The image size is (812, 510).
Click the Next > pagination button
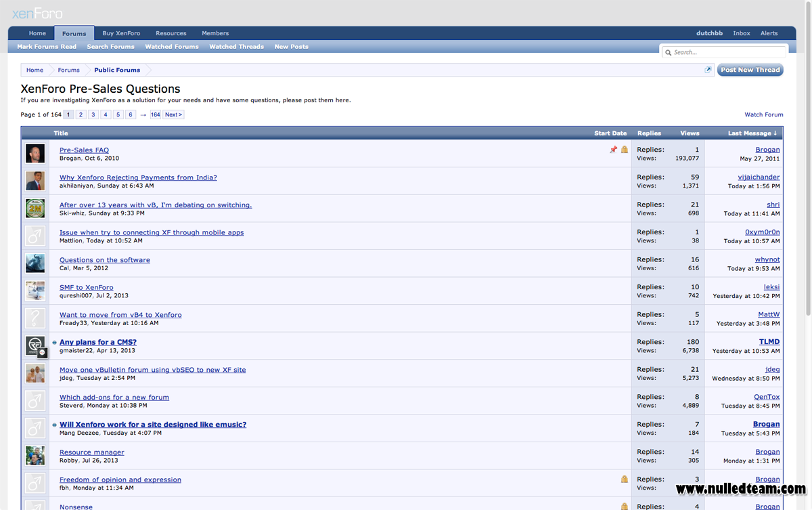point(173,114)
